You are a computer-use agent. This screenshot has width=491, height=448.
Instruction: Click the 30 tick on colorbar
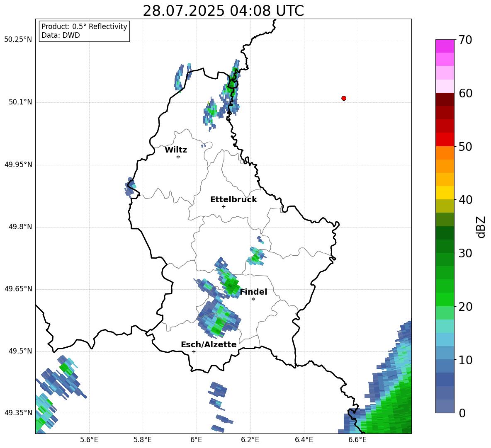pos(465,253)
